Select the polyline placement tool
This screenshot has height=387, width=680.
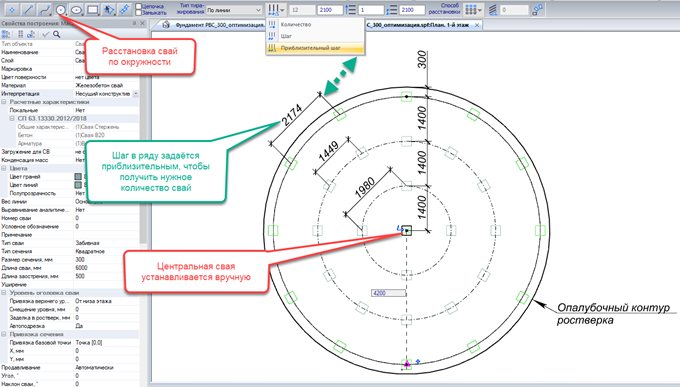44,10
